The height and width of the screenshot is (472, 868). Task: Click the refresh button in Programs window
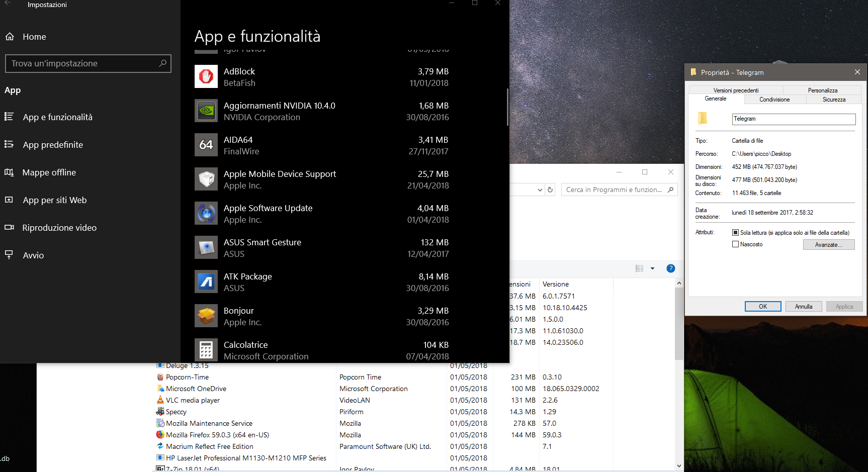pyautogui.click(x=550, y=190)
